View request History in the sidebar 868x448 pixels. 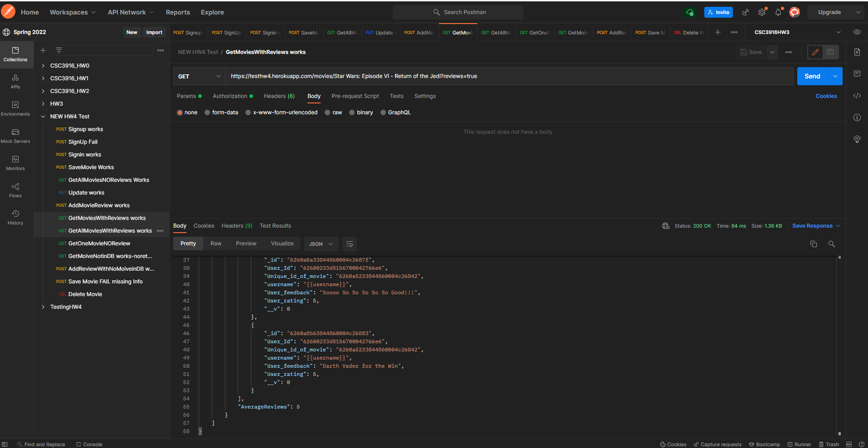(15, 217)
